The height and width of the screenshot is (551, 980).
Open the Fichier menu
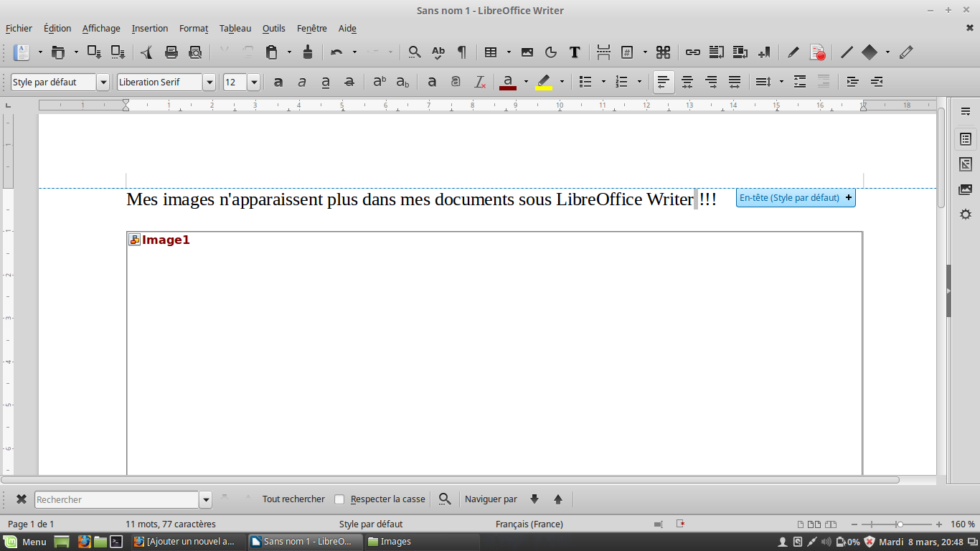[19, 29]
